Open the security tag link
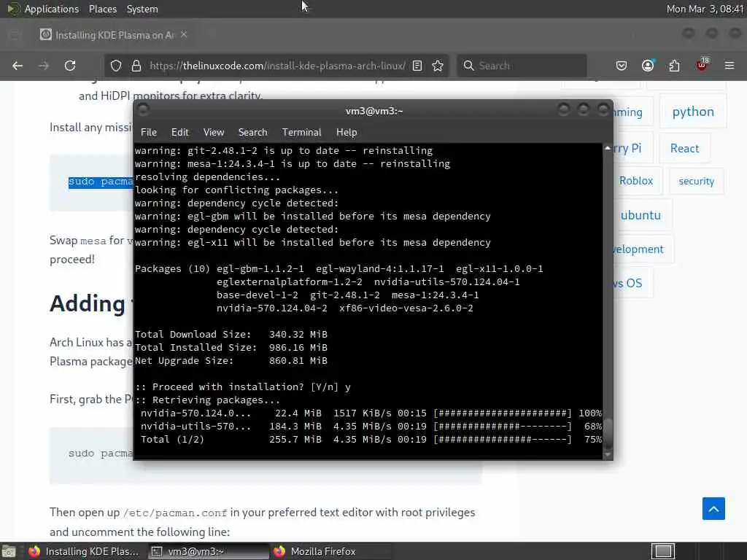 696,181
